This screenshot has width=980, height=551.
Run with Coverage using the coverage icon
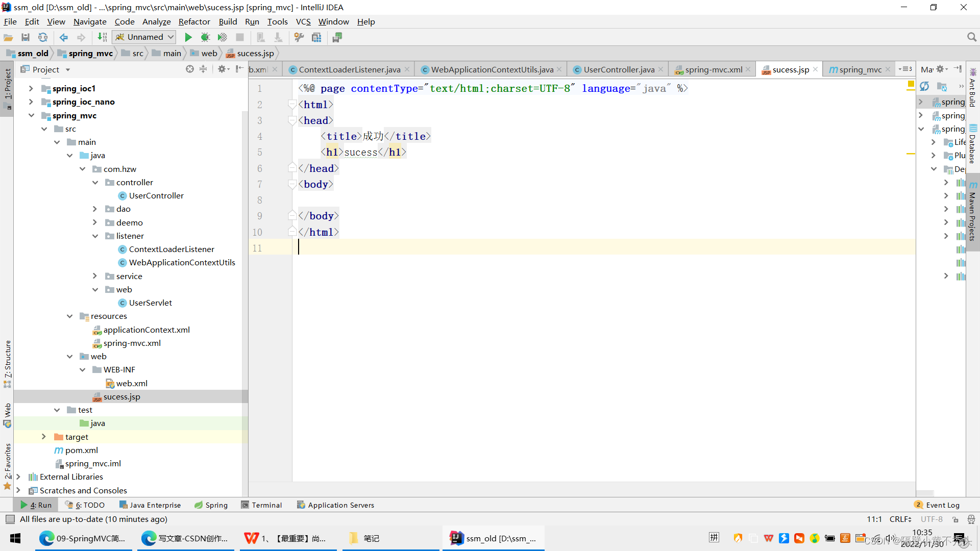click(222, 37)
